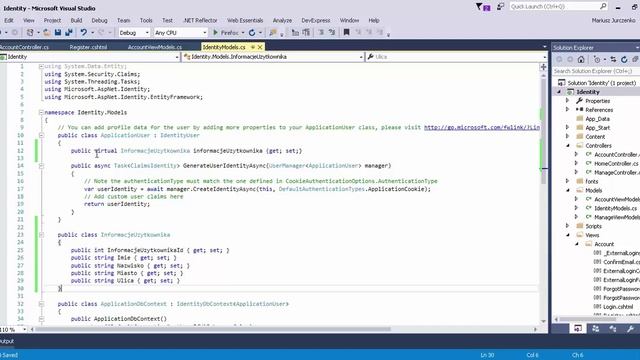This screenshot has width=640, height=360.
Task: Expand the Scripts folder in Solution Explorer
Action: click(567, 226)
